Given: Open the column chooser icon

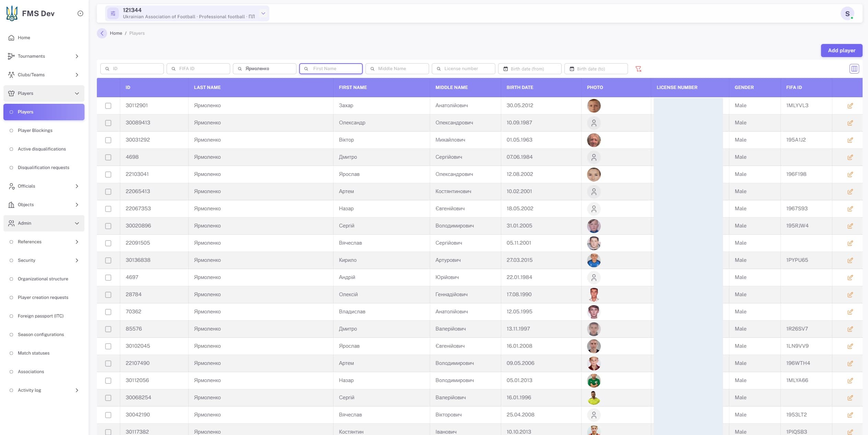Looking at the screenshot, I should (x=854, y=69).
